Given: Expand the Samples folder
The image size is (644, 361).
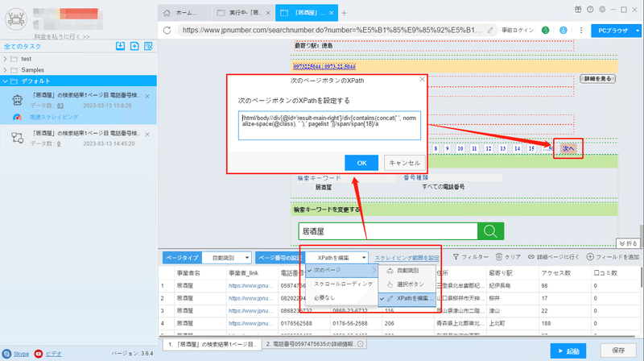Looking at the screenshot, I should [x=5, y=70].
